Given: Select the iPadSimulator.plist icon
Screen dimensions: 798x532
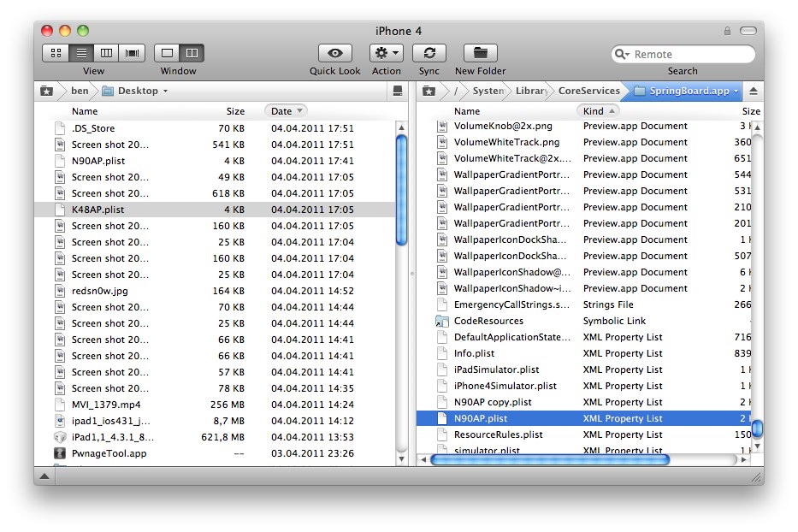Looking at the screenshot, I should pos(442,369).
